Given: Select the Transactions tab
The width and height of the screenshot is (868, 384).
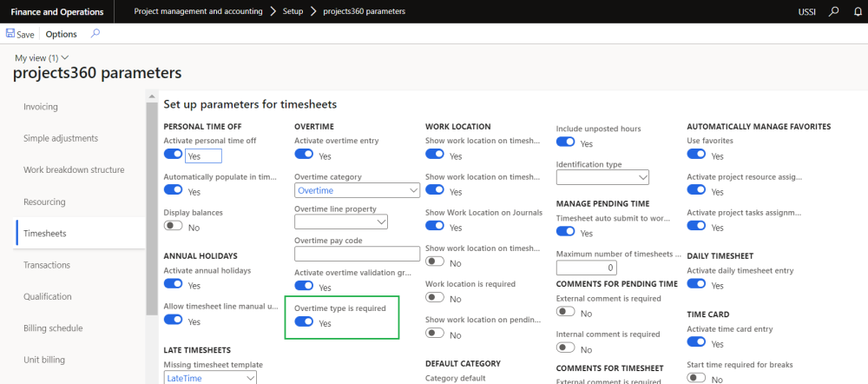Looking at the screenshot, I should 48,265.
